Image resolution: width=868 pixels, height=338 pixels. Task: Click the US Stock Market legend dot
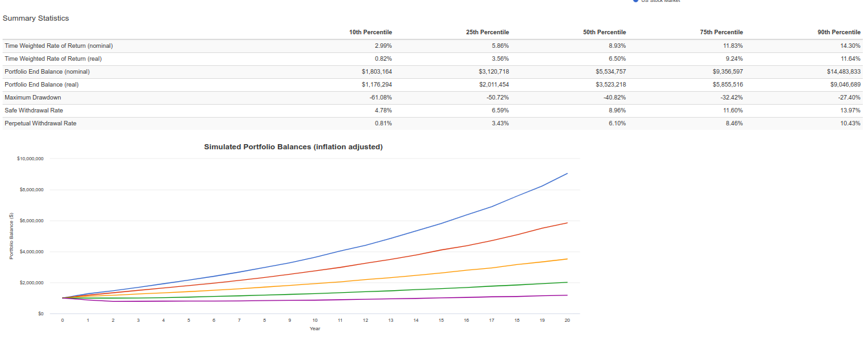635,1
